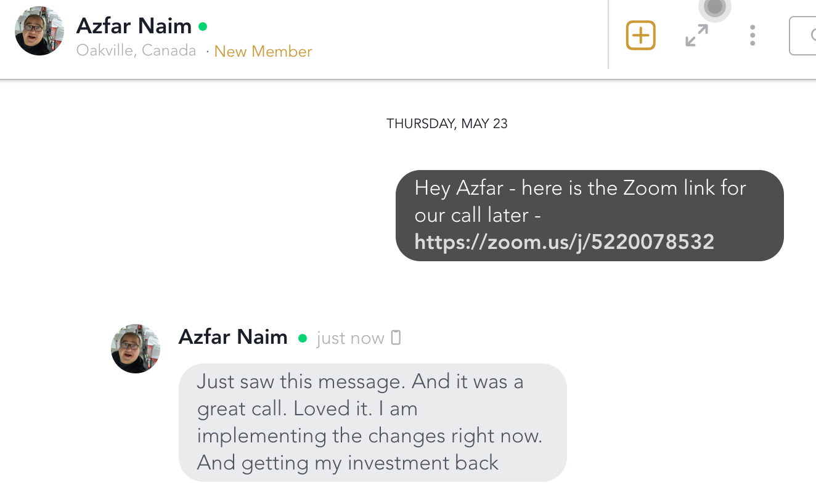Focus the search field at right edge

click(x=803, y=36)
